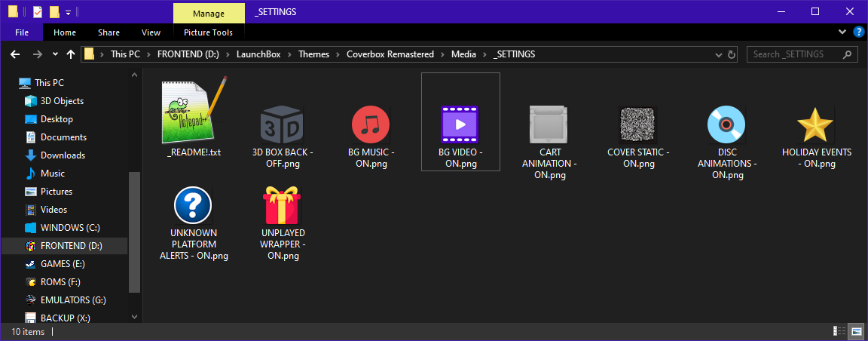Image resolution: width=868 pixels, height=341 pixels.
Task: Open the Help question mark icon
Action: point(859,32)
